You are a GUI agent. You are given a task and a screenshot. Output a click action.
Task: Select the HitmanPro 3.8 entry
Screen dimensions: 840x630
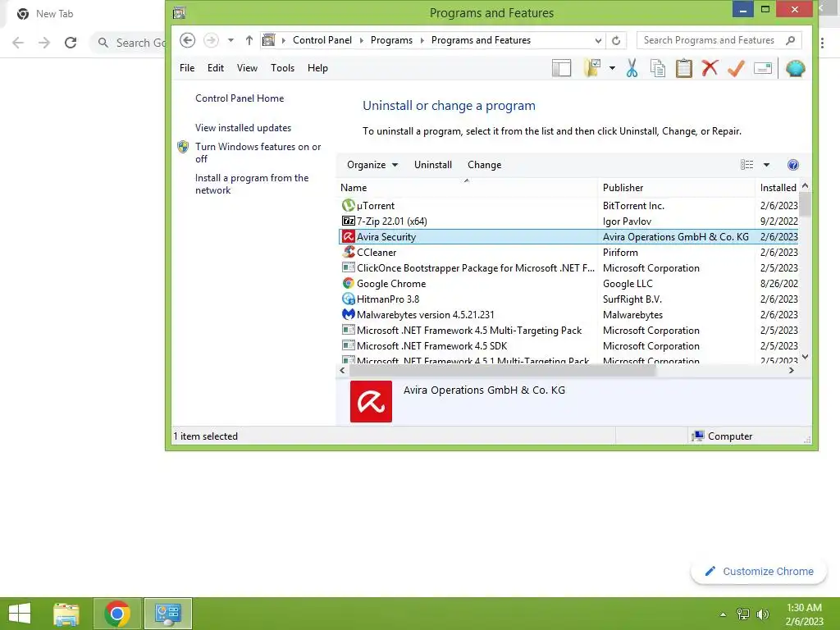point(568,299)
